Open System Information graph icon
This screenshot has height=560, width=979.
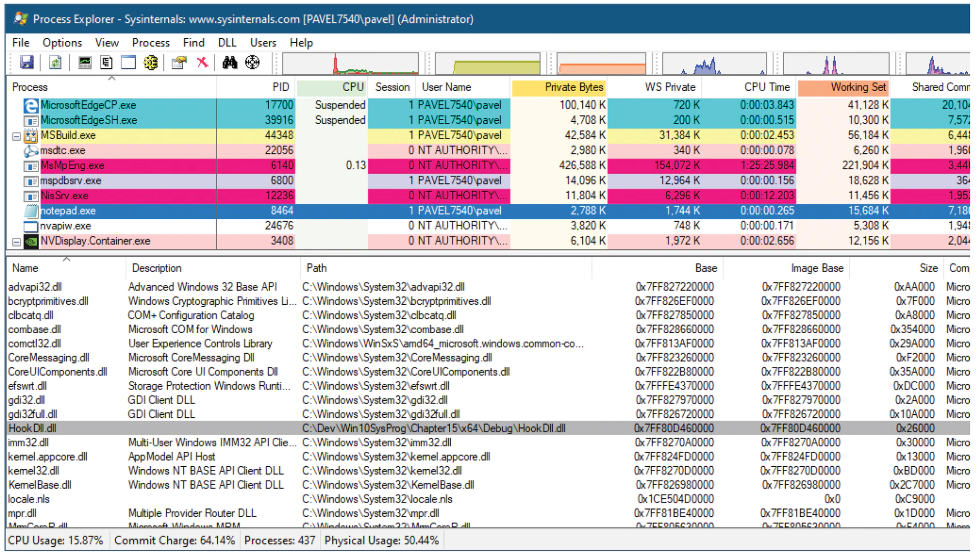[x=85, y=63]
